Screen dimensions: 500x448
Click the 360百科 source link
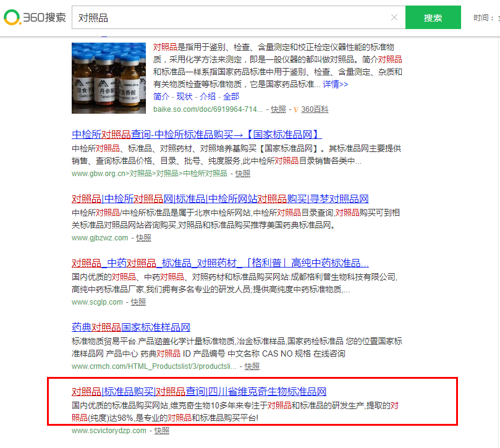[x=315, y=109]
